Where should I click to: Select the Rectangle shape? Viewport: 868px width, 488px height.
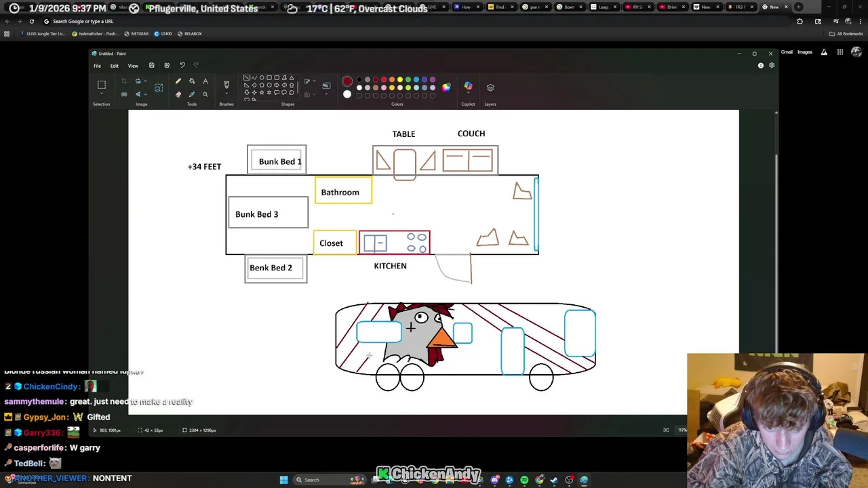click(x=269, y=78)
